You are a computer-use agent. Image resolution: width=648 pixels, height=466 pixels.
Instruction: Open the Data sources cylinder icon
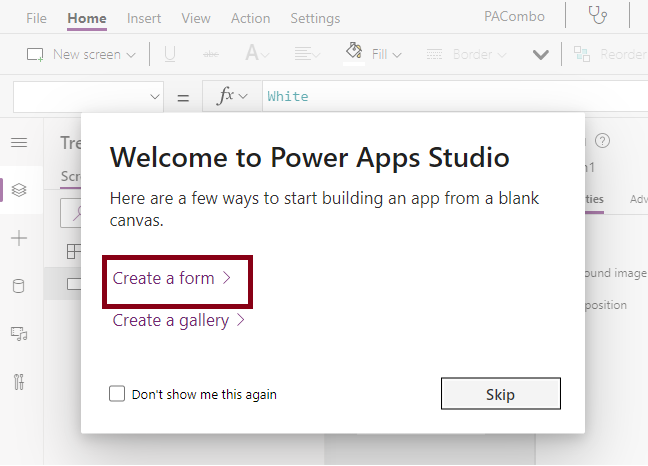coord(19,286)
